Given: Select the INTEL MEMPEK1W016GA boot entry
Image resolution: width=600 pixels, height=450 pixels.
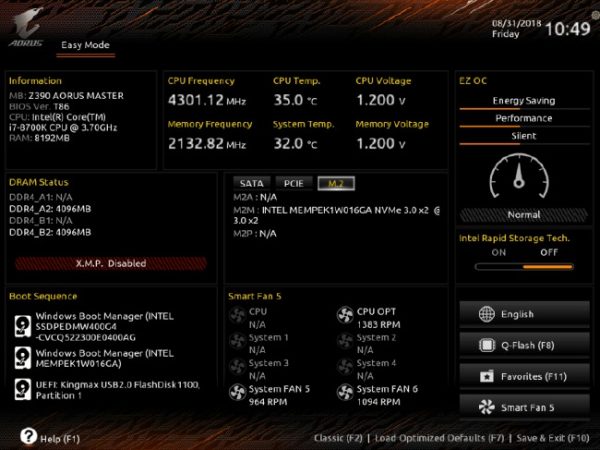Looking at the screenshot, I should tap(105, 358).
